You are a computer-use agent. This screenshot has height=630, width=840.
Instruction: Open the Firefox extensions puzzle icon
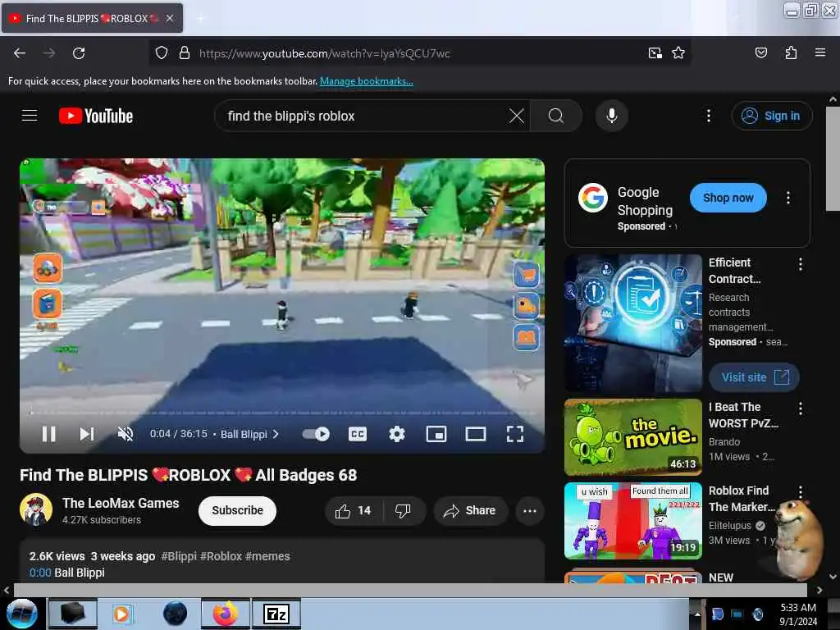[791, 53]
